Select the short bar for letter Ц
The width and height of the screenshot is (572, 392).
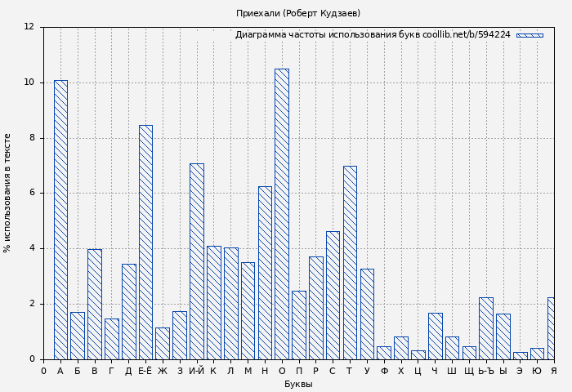click(x=418, y=354)
